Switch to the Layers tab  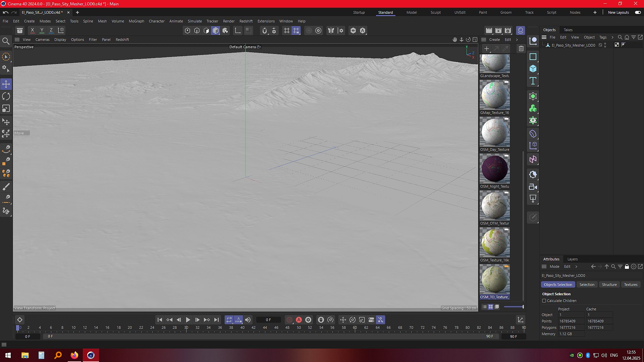[x=572, y=259]
